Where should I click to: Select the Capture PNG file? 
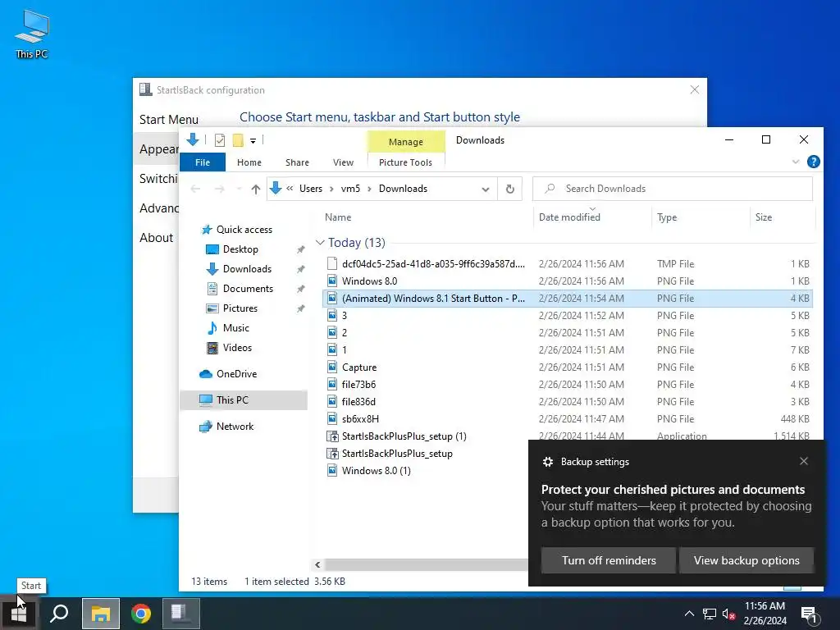click(x=359, y=367)
